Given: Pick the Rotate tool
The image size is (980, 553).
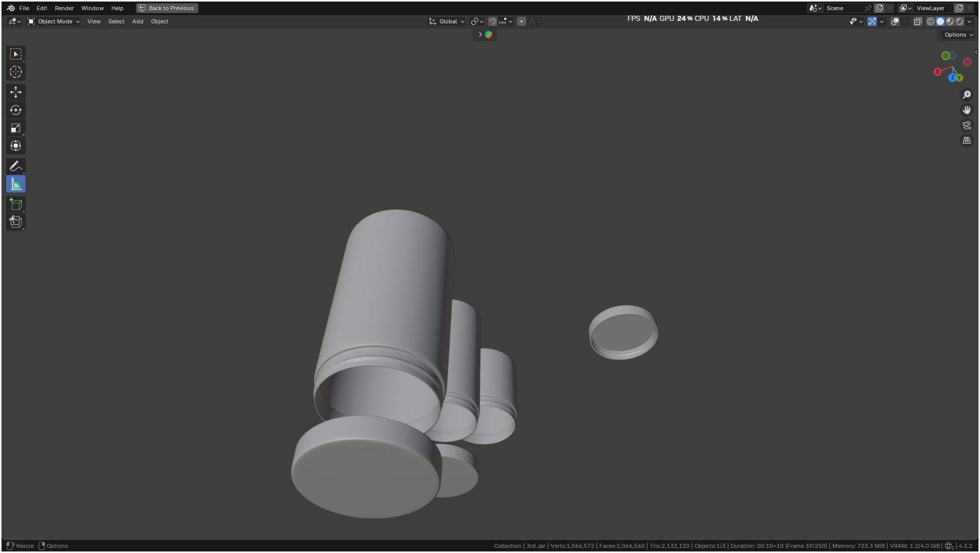Looking at the screenshot, I should click(x=16, y=110).
